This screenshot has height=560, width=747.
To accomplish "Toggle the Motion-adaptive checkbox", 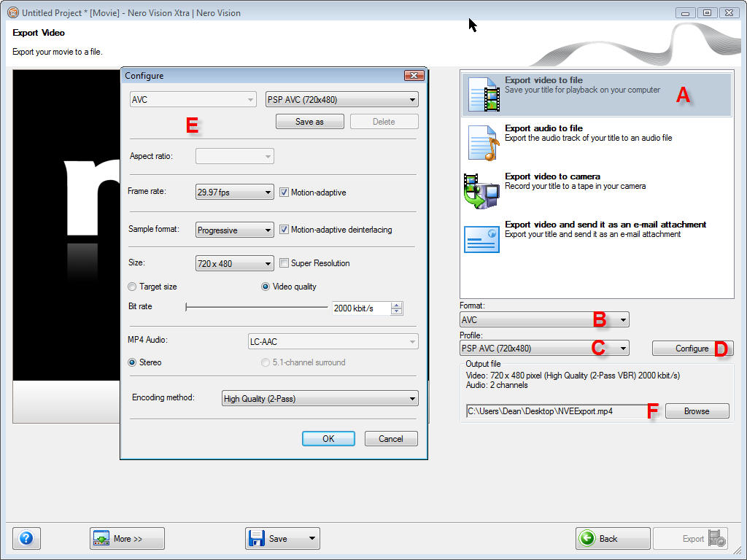I will (x=284, y=192).
